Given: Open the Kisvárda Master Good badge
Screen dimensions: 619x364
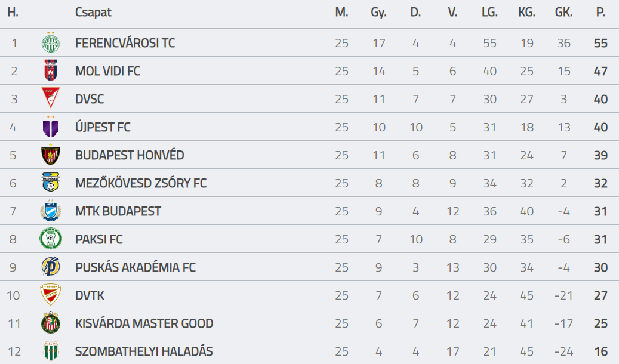Looking at the screenshot, I should 51,323.
